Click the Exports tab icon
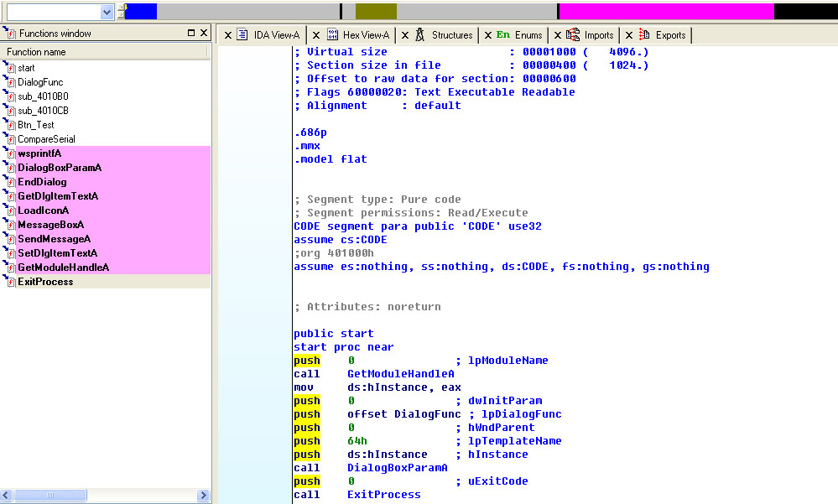The image size is (838, 504). click(x=644, y=34)
